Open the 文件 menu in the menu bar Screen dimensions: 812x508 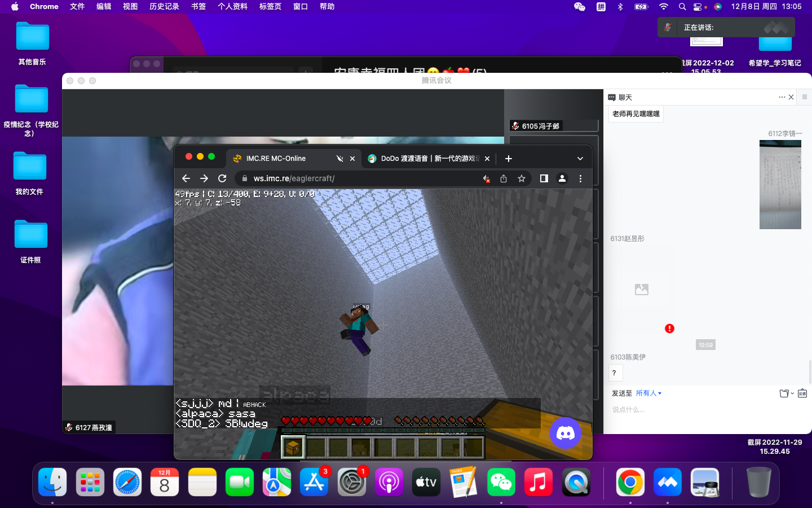77,7
